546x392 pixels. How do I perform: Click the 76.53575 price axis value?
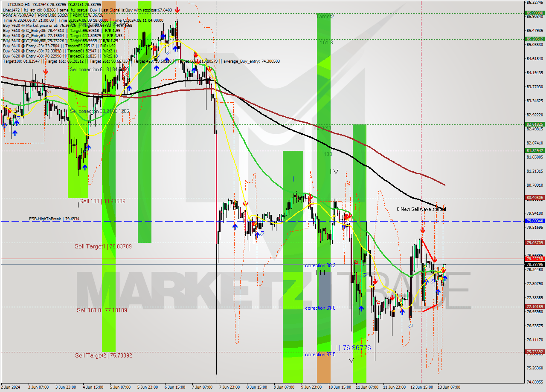tap(535, 326)
